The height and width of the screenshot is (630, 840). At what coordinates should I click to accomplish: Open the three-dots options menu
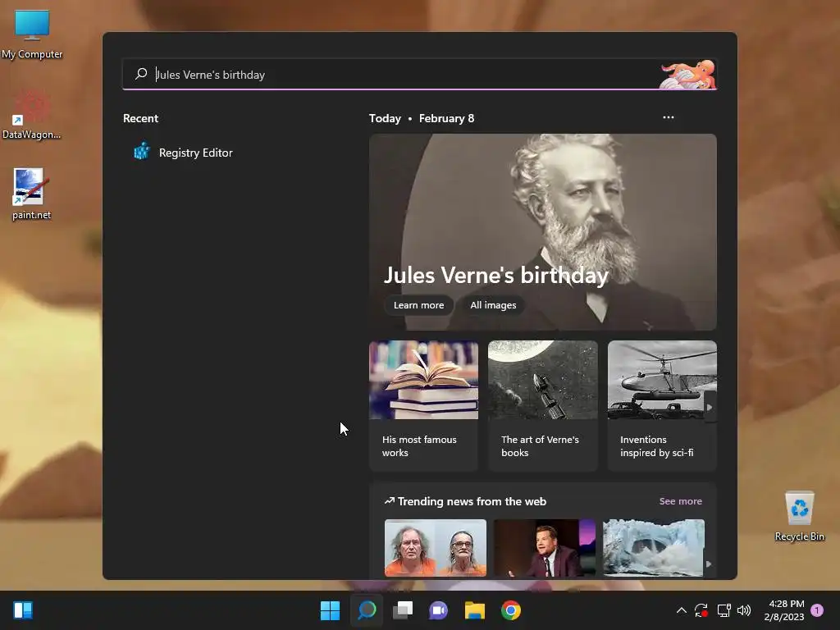[x=668, y=117]
